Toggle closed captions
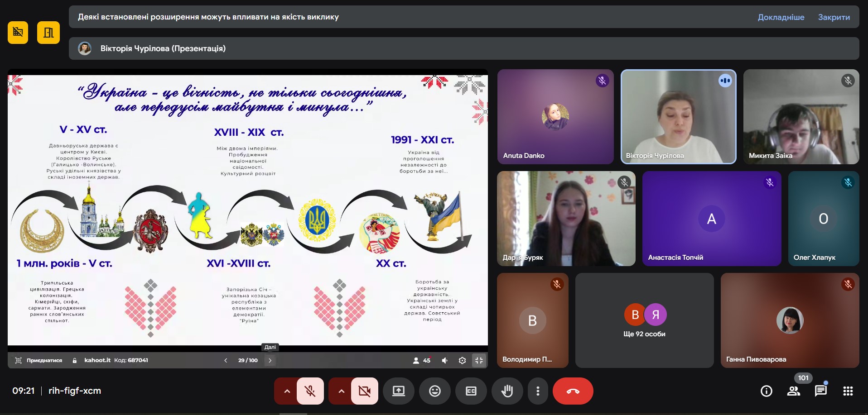Screen dimensions: 868x415 point(471,391)
